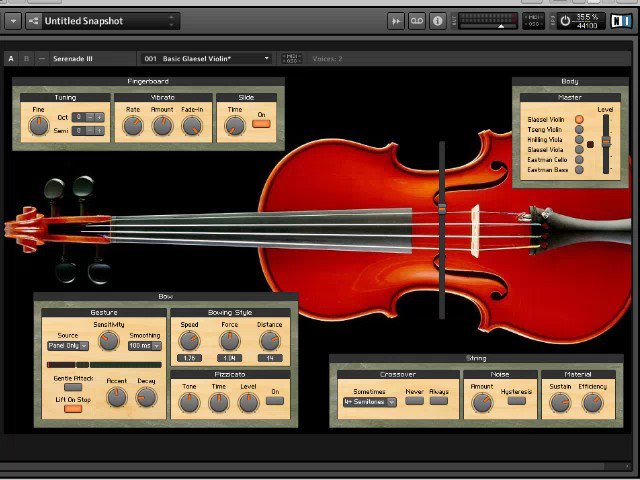The width and height of the screenshot is (640, 480).
Task: Open the Basic Glaesel Violin preset dropdown
Action: [206, 59]
